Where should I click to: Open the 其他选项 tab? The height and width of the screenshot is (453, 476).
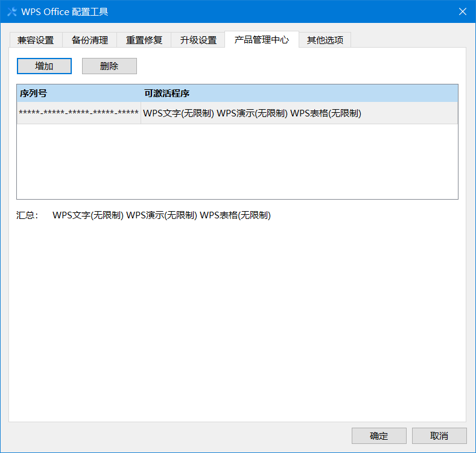click(325, 40)
